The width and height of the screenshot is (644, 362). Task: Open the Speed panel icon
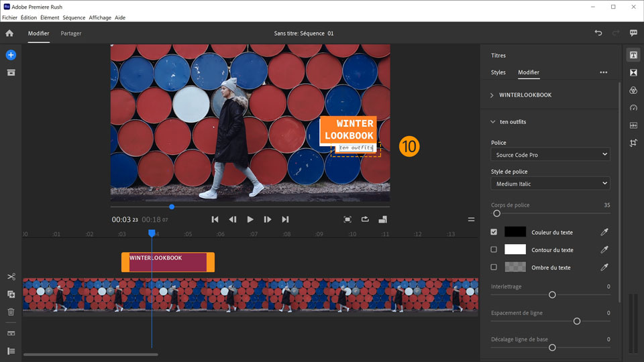pos(633,108)
